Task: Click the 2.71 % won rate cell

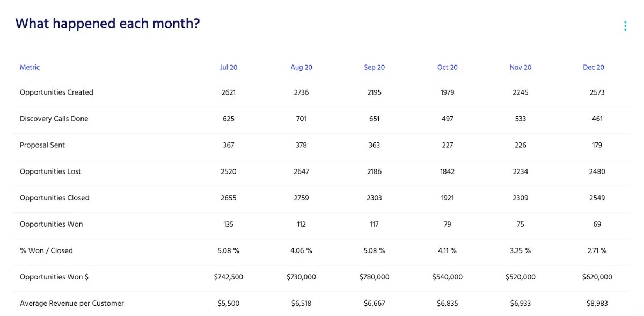Action: pyautogui.click(x=597, y=250)
